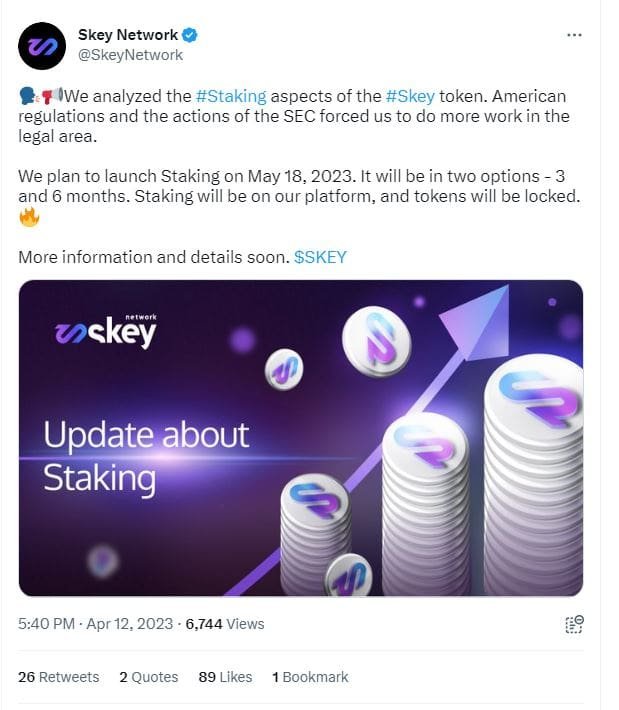The height and width of the screenshot is (710, 619).
Task: Click the megaphone emoji in the tweet
Action: point(52,96)
